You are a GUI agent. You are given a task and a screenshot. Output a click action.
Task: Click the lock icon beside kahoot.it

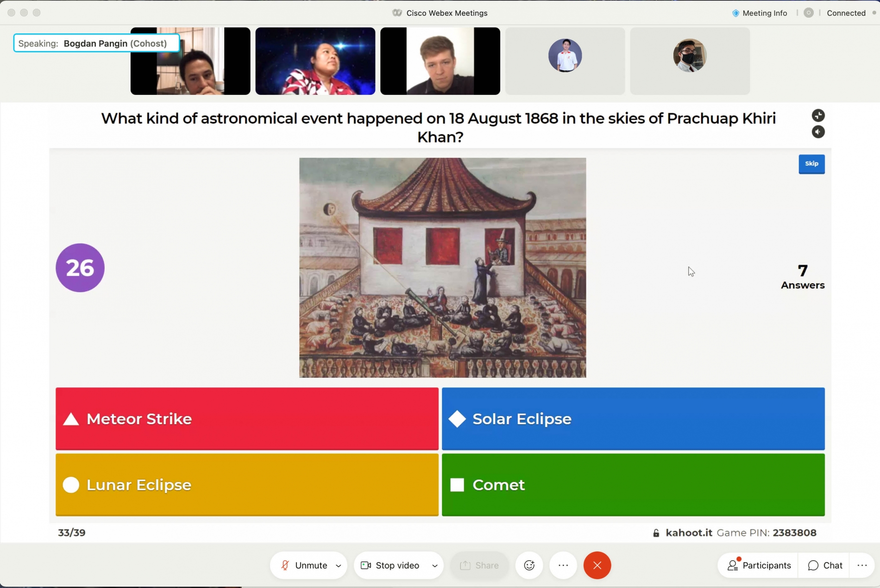[x=656, y=533]
